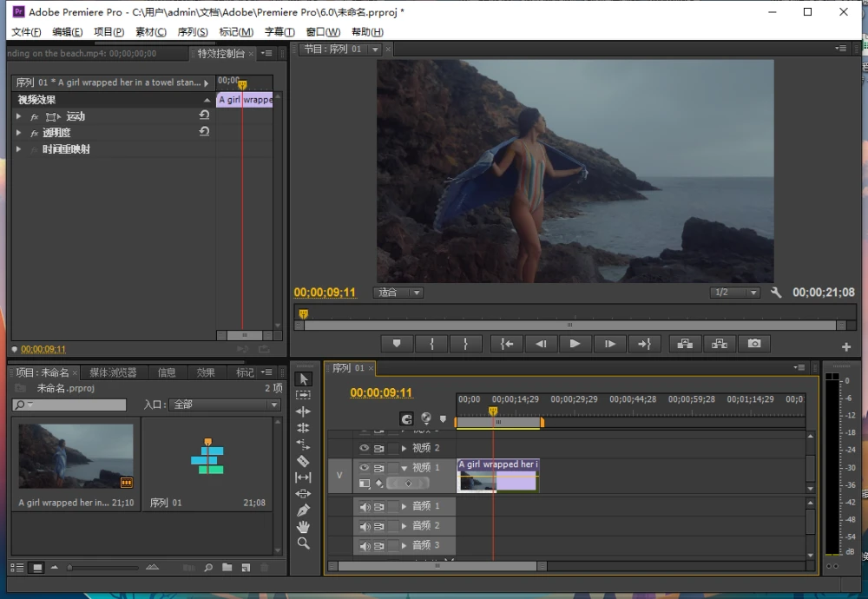Select the Pen tool
This screenshot has height=599, width=868.
click(303, 510)
